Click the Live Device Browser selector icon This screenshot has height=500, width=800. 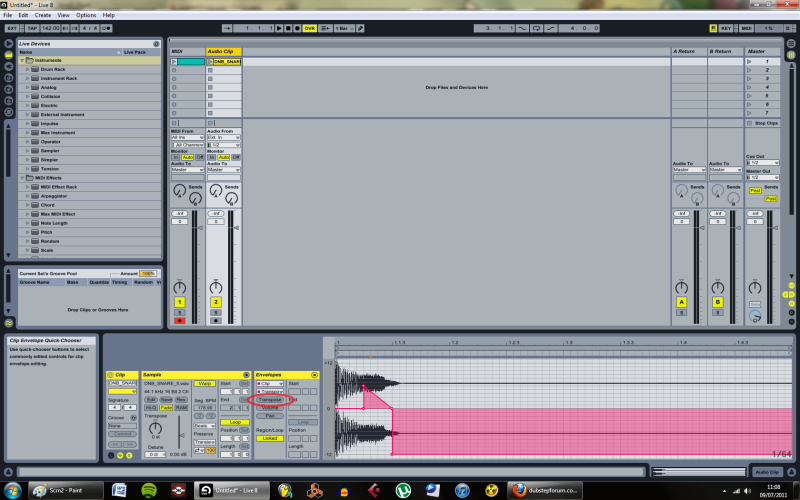click(x=9, y=55)
